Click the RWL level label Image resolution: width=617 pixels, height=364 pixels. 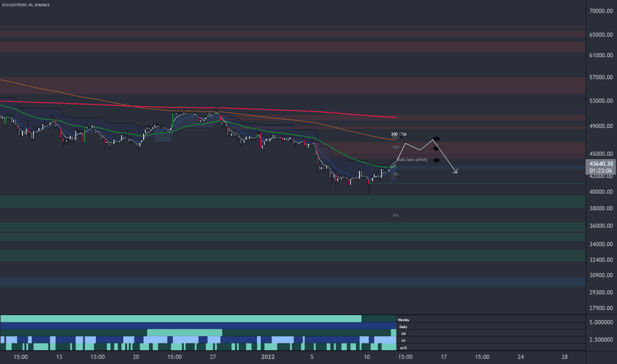396,215
